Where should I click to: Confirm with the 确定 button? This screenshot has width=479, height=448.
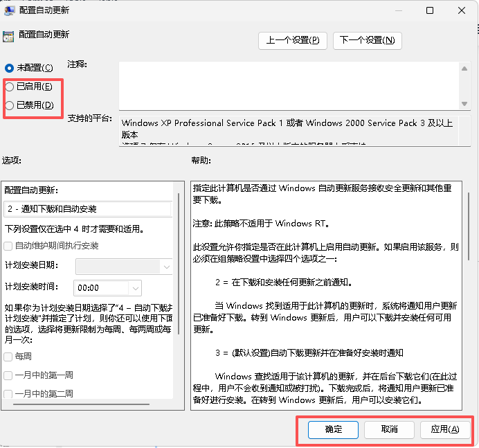click(333, 429)
